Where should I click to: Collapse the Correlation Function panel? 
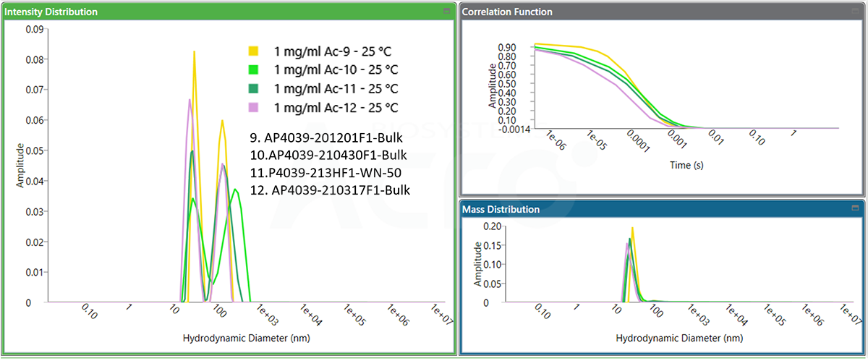click(856, 12)
